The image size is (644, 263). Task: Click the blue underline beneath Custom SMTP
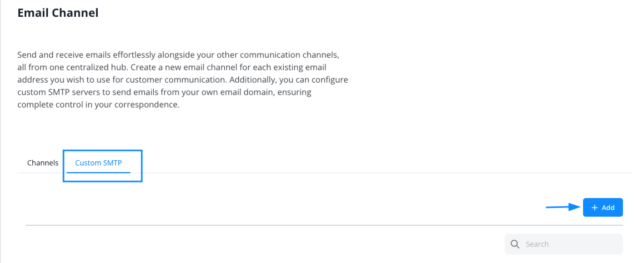[98, 172]
